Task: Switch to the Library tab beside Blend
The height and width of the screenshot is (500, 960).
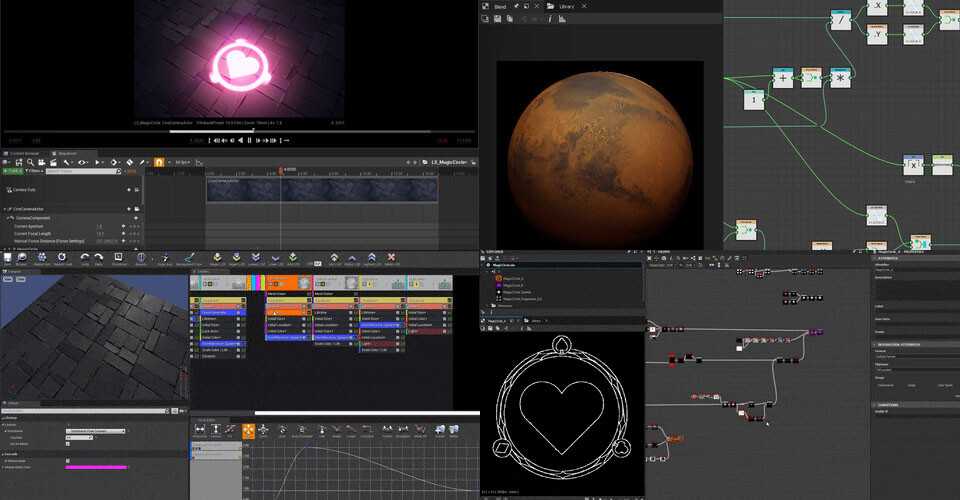Action: click(x=567, y=6)
